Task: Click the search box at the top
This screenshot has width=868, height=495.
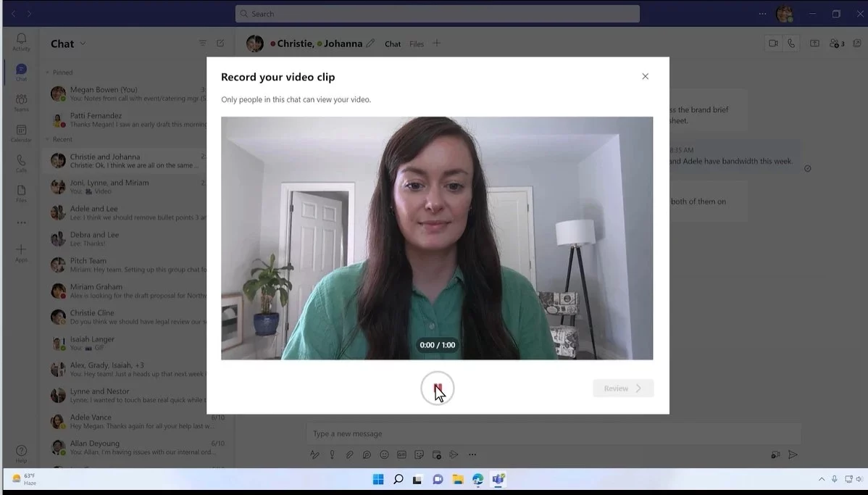Action: 437,14
